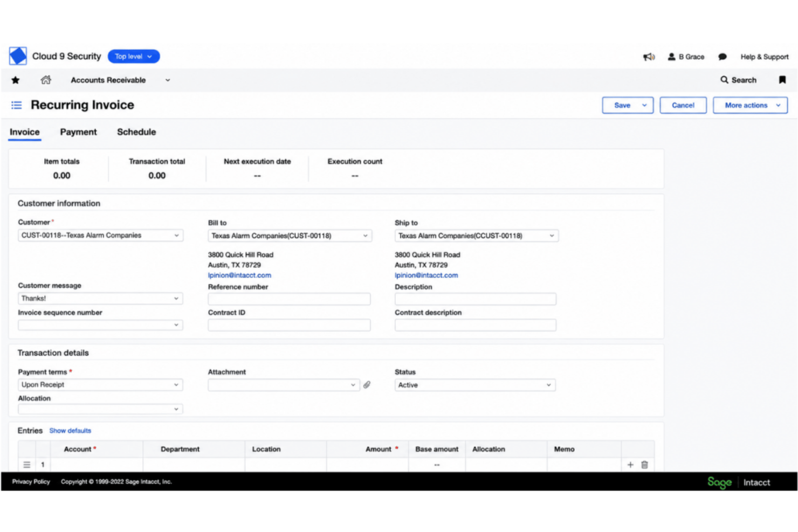This screenshot has height=532, width=798.
Task: Click the Memo cell in entry row 1
Action: 584,465
